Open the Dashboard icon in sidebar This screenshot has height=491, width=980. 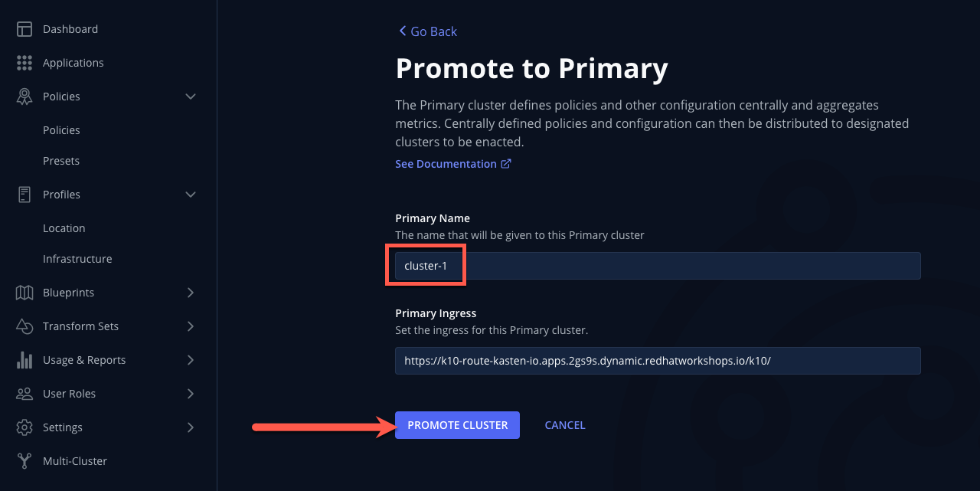point(24,29)
